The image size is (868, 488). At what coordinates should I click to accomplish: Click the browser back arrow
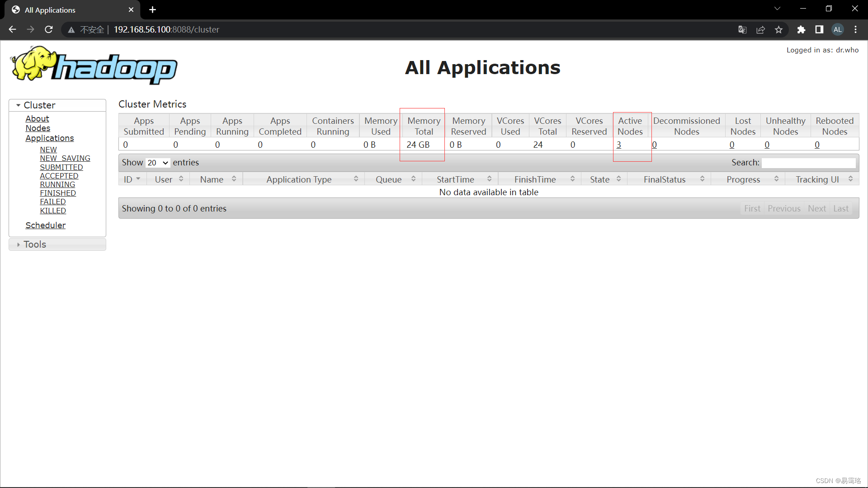(x=12, y=29)
